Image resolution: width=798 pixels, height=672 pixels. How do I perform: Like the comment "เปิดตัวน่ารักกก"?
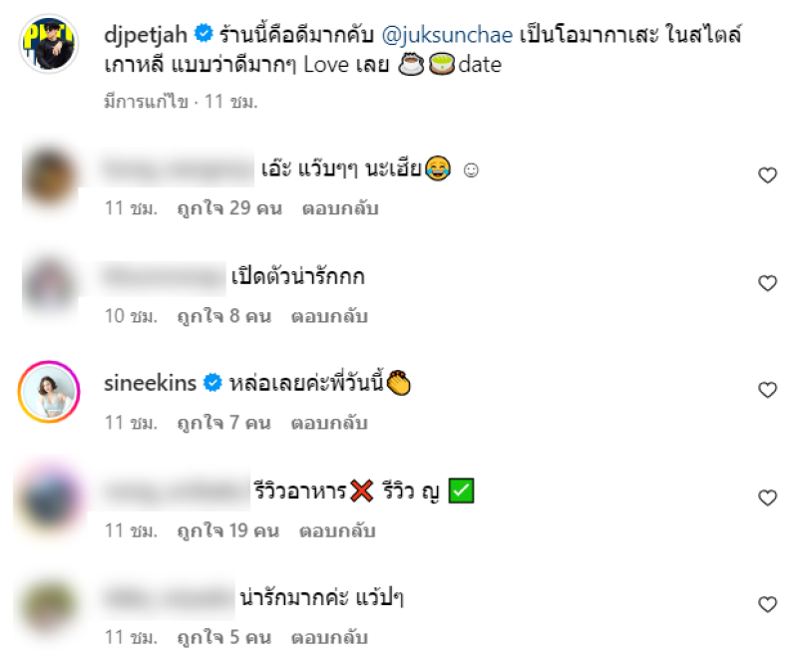coord(767,283)
